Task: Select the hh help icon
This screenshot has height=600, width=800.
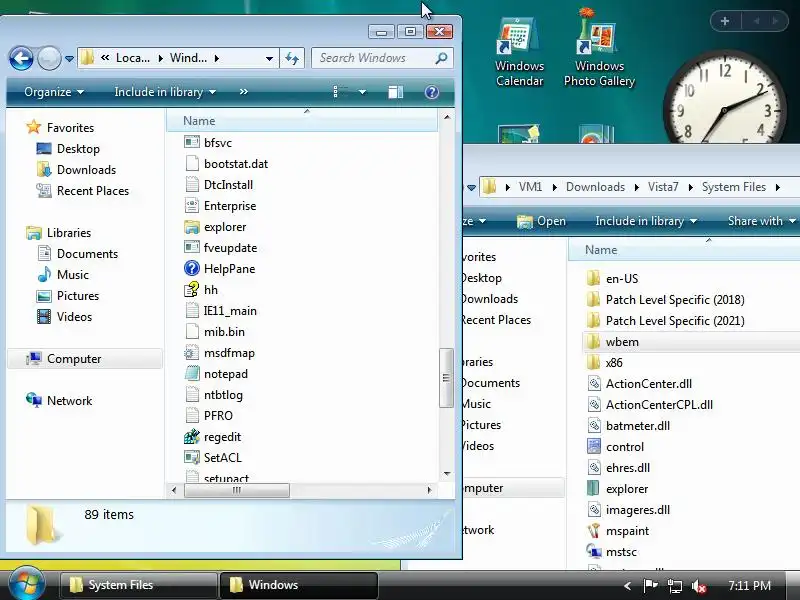Action: coord(192,289)
